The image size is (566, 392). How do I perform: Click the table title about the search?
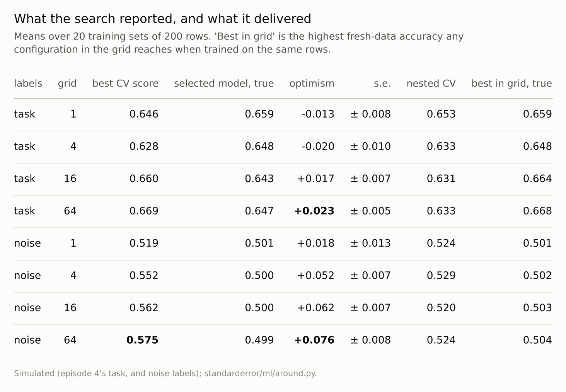[162, 19]
